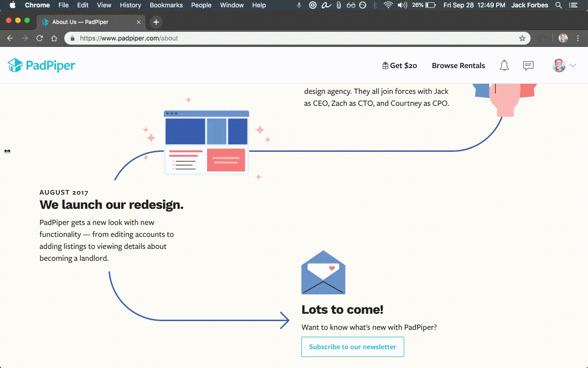Click the PadPiper logo
Viewport: 588px width, 368px height.
(41, 65)
